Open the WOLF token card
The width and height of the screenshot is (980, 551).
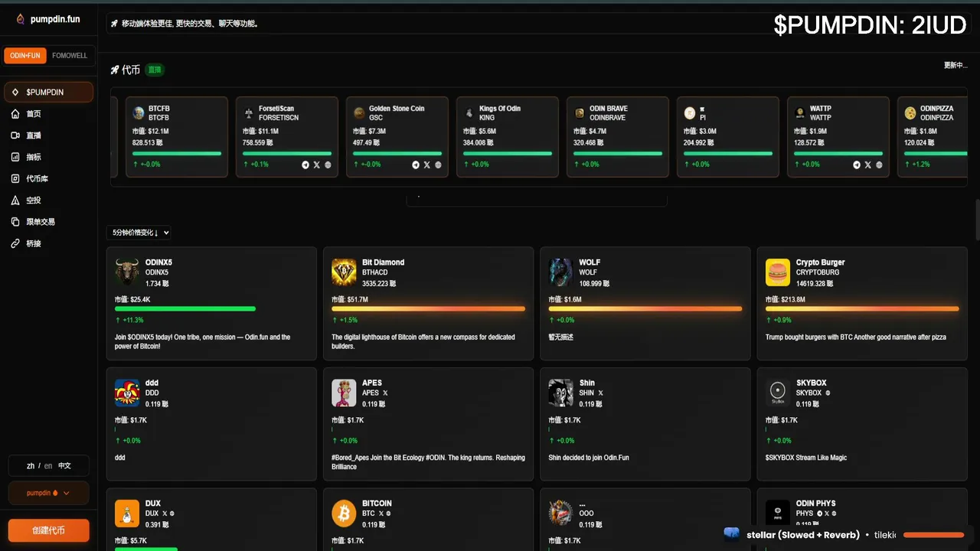(x=645, y=304)
